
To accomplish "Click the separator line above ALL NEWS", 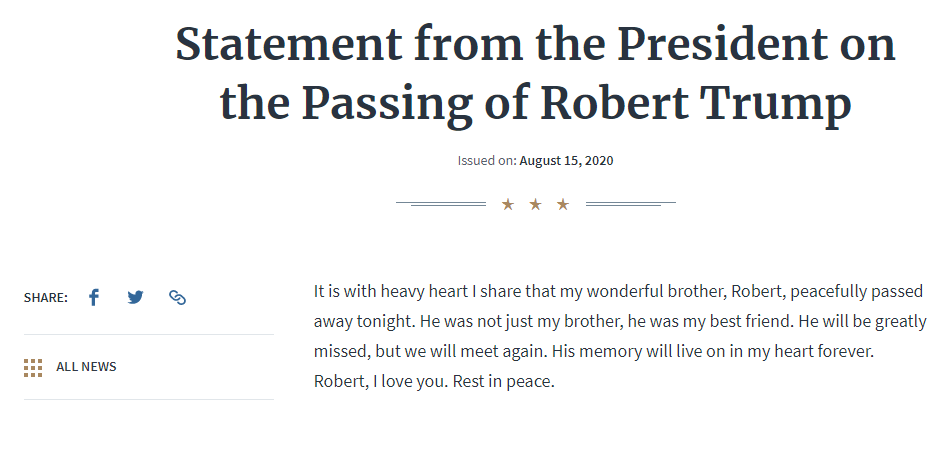I will 149,334.
